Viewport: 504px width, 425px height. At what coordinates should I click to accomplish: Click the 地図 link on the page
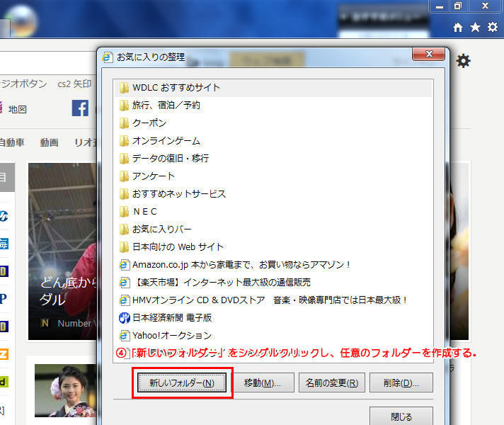pyautogui.click(x=18, y=109)
